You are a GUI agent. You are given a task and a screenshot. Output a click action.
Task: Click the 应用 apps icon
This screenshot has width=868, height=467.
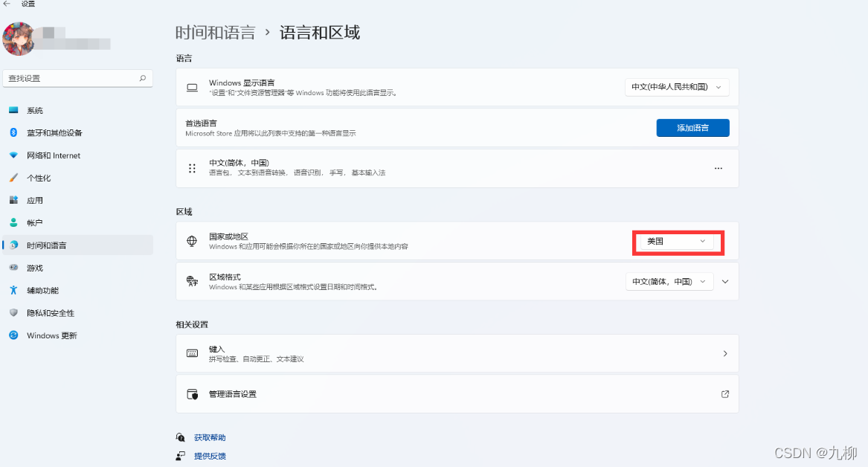(13, 200)
